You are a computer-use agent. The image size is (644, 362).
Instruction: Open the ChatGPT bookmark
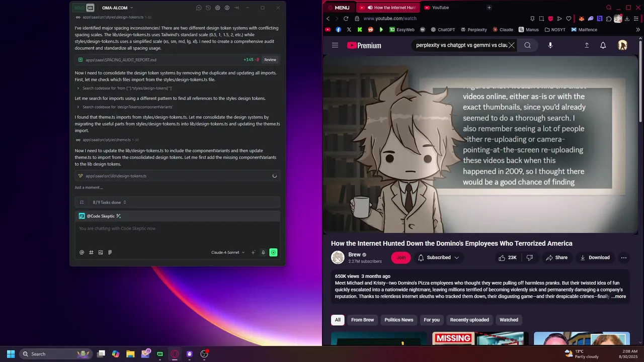point(443,30)
